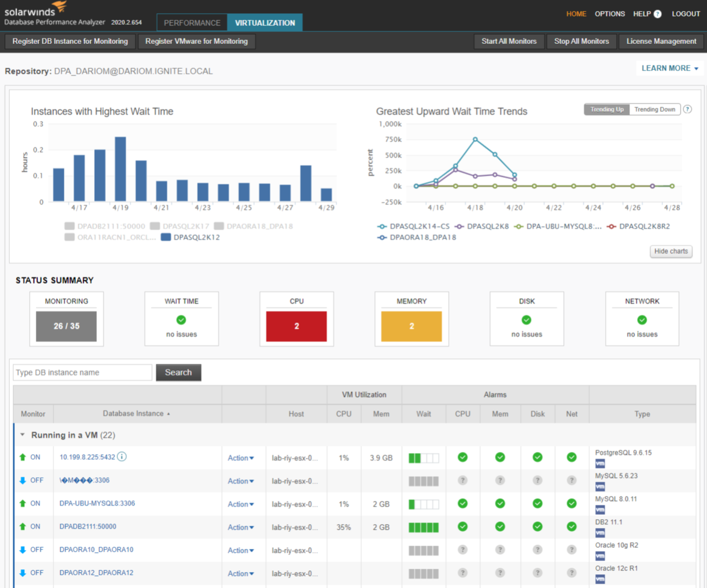707x588 pixels.
Task: Click Stop All Monitors button
Action: pos(581,41)
